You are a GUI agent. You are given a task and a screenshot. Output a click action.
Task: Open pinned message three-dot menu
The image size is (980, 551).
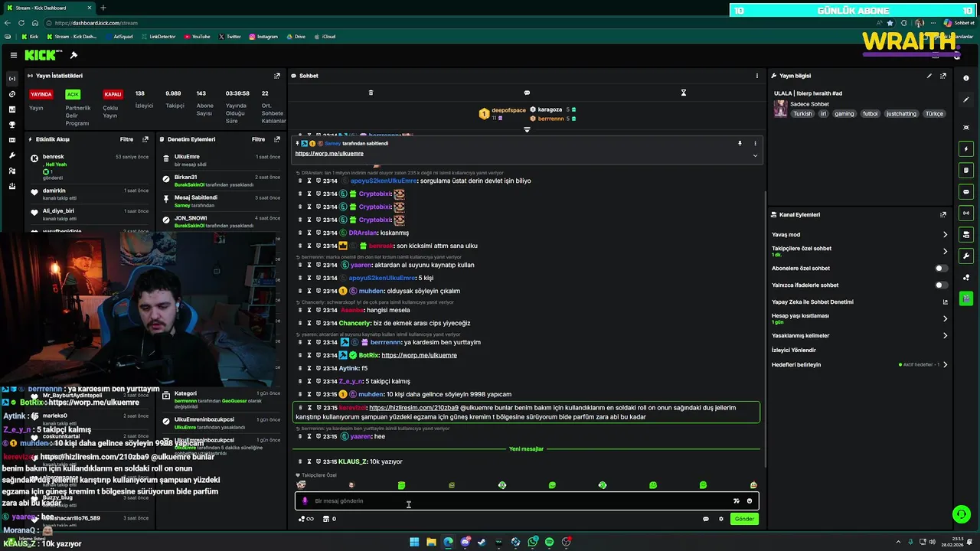tap(755, 143)
